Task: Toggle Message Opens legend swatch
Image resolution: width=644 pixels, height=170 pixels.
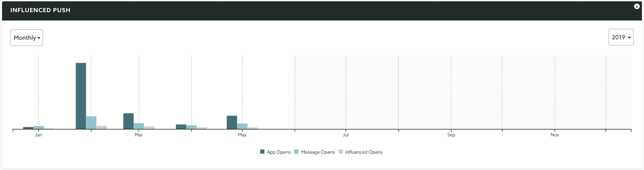Action: tap(297, 152)
